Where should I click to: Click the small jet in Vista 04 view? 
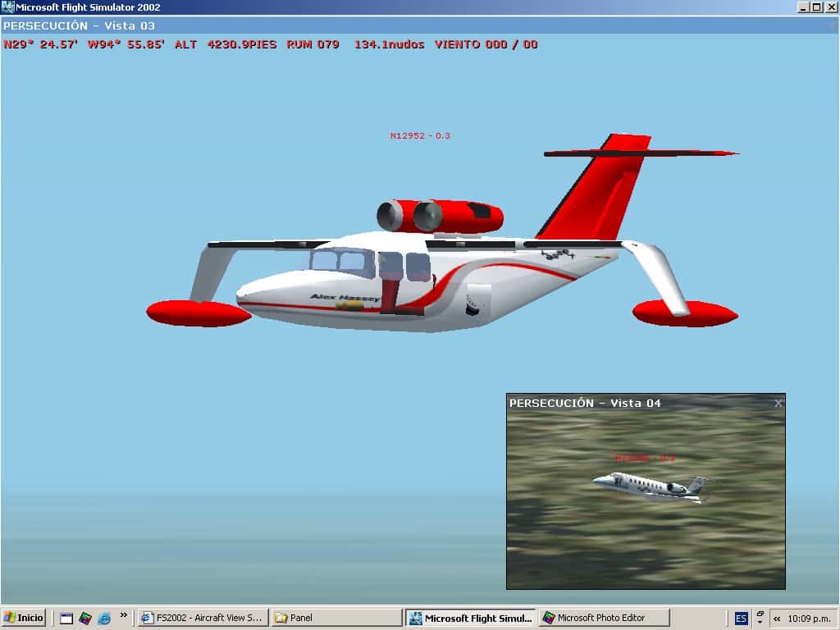651,486
